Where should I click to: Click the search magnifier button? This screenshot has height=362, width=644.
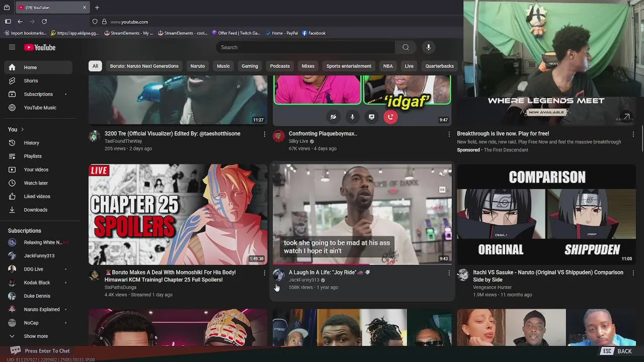click(406, 47)
